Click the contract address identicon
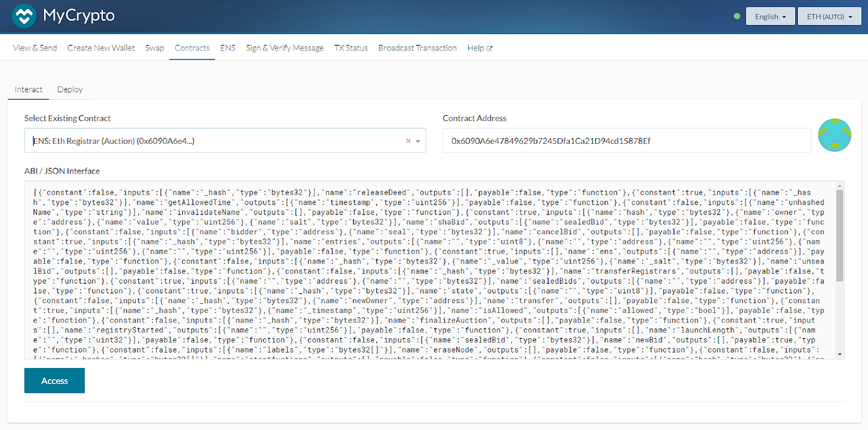 coord(835,135)
